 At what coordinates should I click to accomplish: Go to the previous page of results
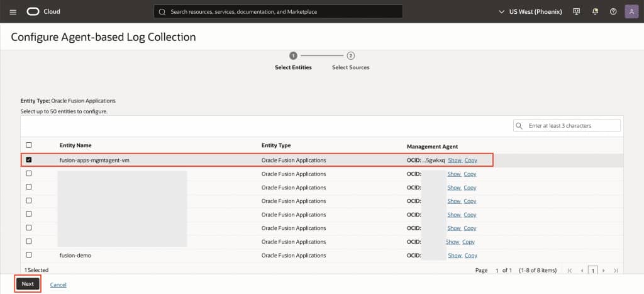(582, 271)
